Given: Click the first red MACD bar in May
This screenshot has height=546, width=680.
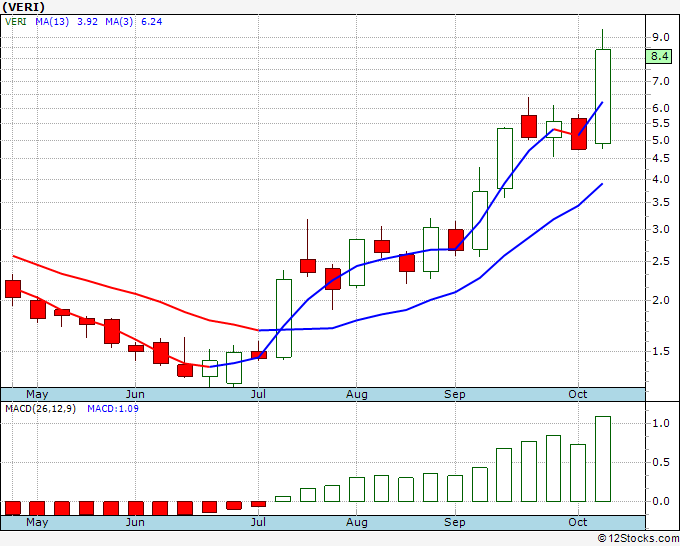Looking at the screenshot, I should coord(13,507).
